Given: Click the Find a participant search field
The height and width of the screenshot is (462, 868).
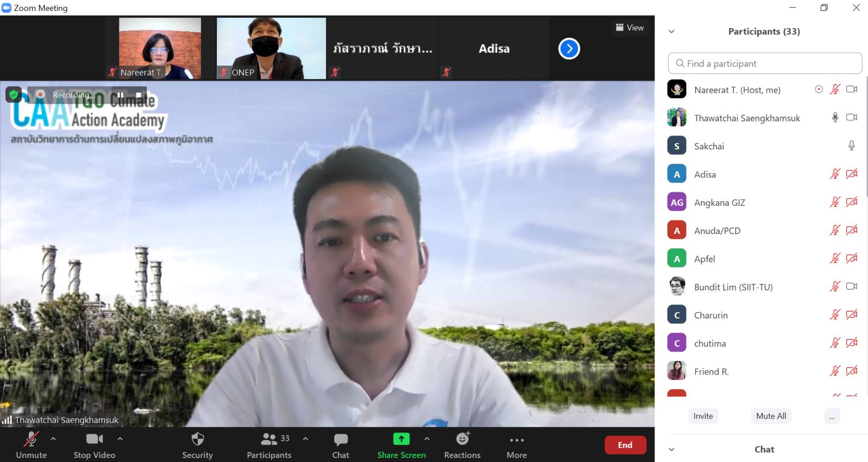Looking at the screenshot, I should (765, 63).
